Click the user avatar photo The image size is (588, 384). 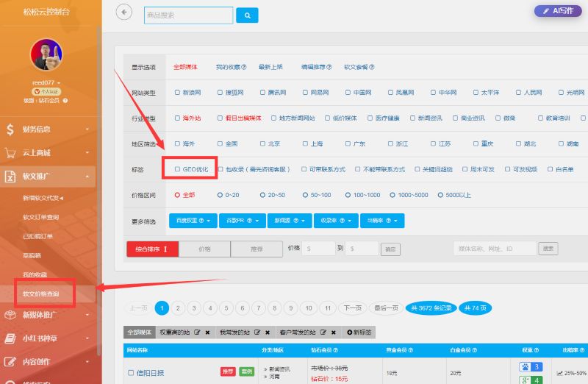coord(46,54)
